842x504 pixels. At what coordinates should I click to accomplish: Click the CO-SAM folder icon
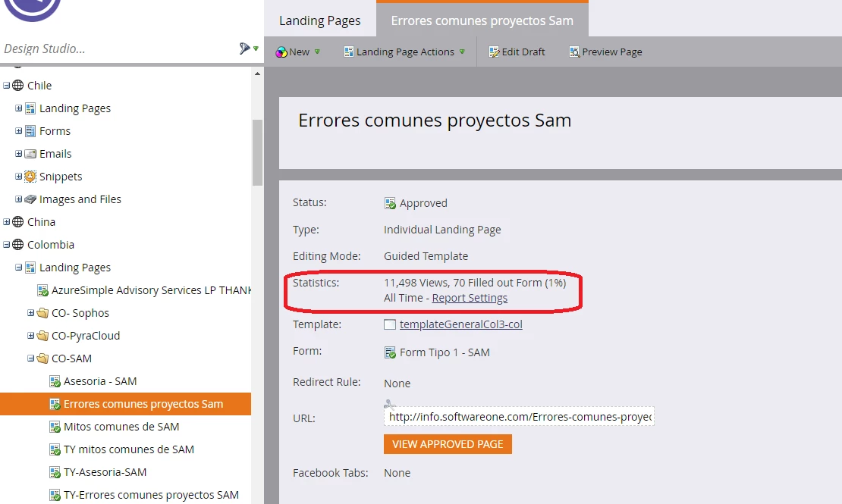[x=42, y=358]
